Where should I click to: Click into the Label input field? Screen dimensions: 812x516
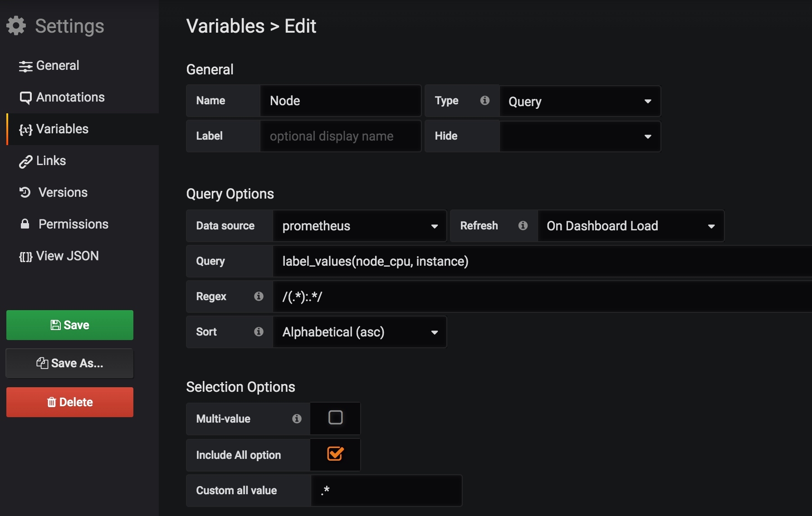point(340,136)
